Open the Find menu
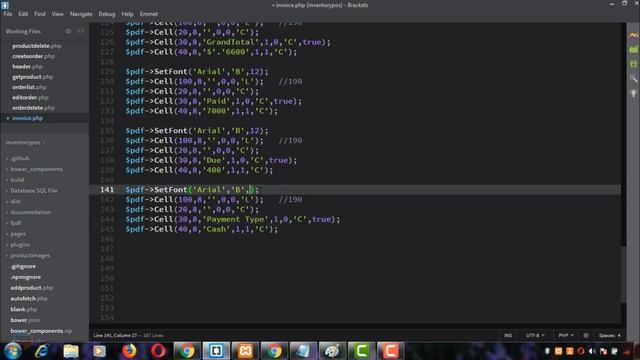 [x=40, y=14]
